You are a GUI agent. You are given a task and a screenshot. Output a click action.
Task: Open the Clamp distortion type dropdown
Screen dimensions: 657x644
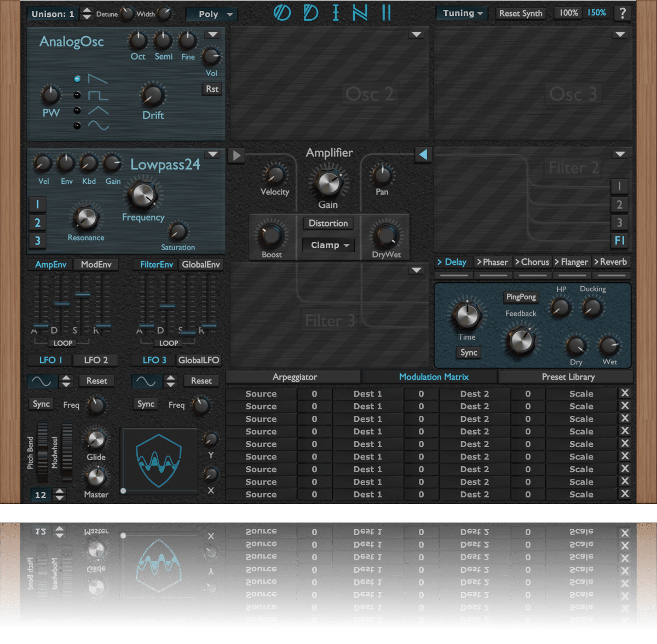click(328, 245)
